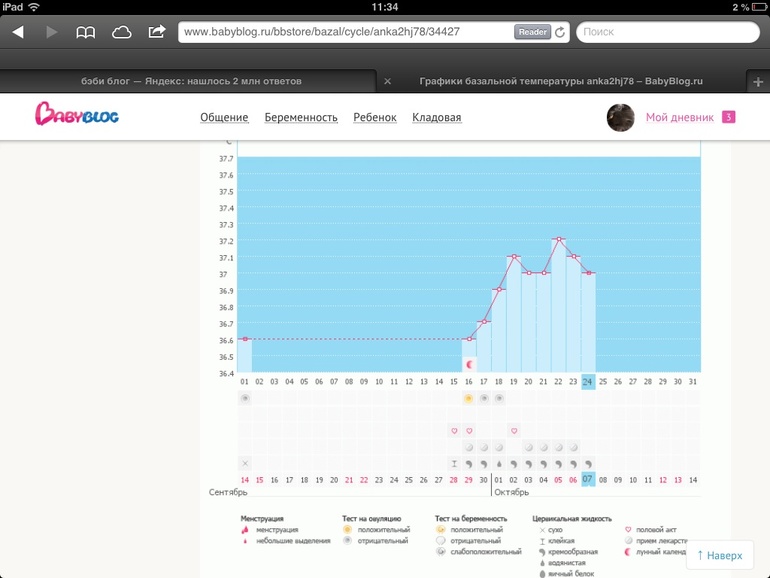Open the Мой дневник link
The width and height of the screenshot is (770, 578).
click(x=679, y=117)
